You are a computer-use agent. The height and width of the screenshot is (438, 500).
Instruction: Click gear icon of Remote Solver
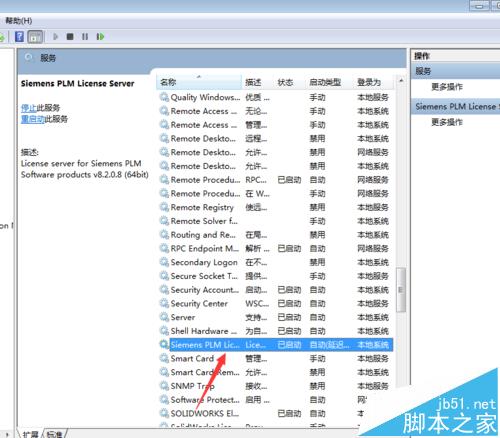(164, 221)
